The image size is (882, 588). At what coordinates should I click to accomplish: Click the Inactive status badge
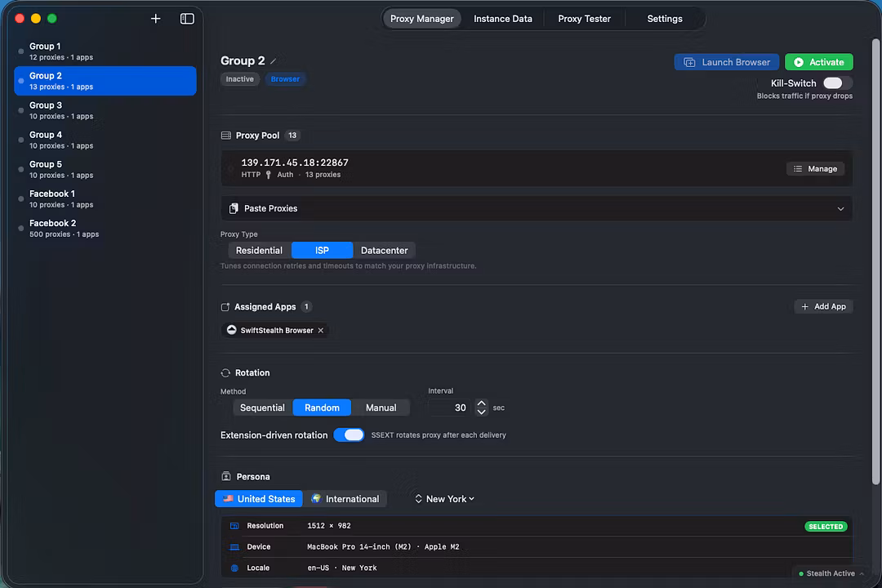point(239,79)
